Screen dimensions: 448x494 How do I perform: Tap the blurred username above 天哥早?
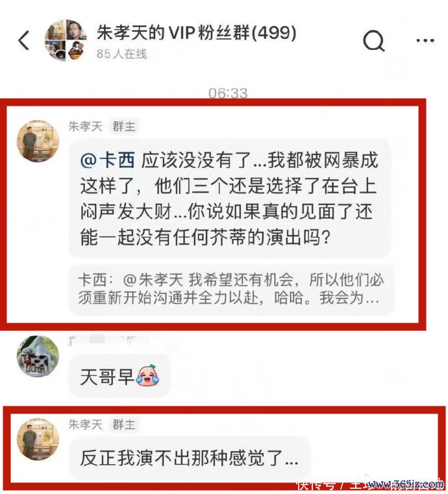pos(117,340)
